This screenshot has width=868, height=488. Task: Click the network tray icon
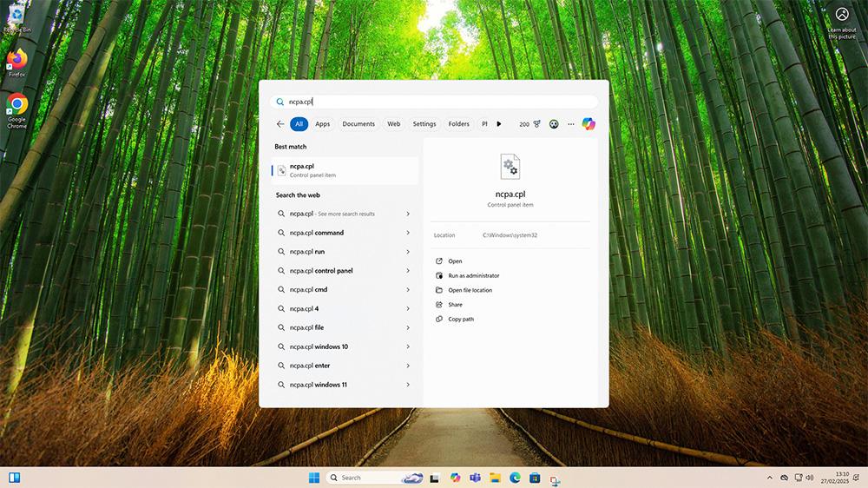pyautogui.click(x=799, y=478)
